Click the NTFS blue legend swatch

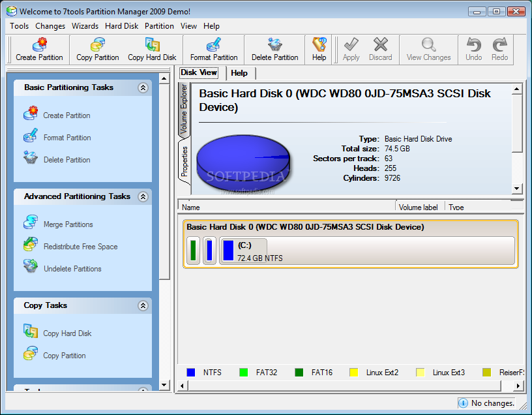191,373
